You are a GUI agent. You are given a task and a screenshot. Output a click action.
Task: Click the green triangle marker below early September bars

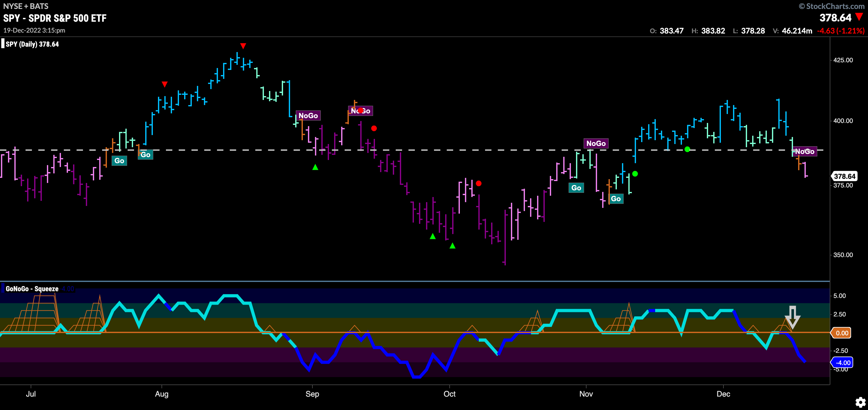pos(315,167)
